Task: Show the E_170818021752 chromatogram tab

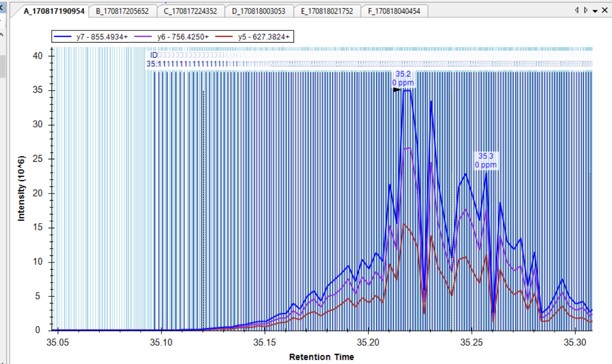Action: tap(327, 11)
